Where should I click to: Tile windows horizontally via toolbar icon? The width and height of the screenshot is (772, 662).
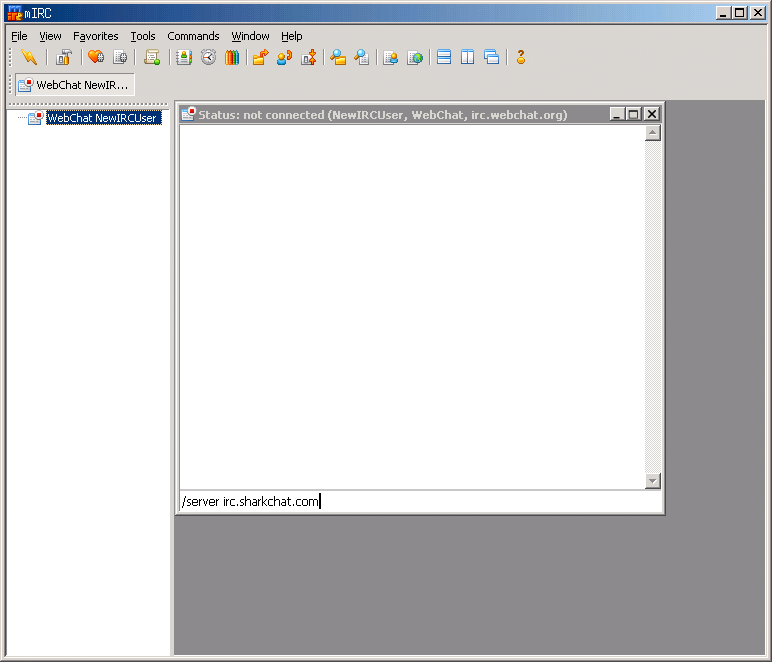pos(444,57)
